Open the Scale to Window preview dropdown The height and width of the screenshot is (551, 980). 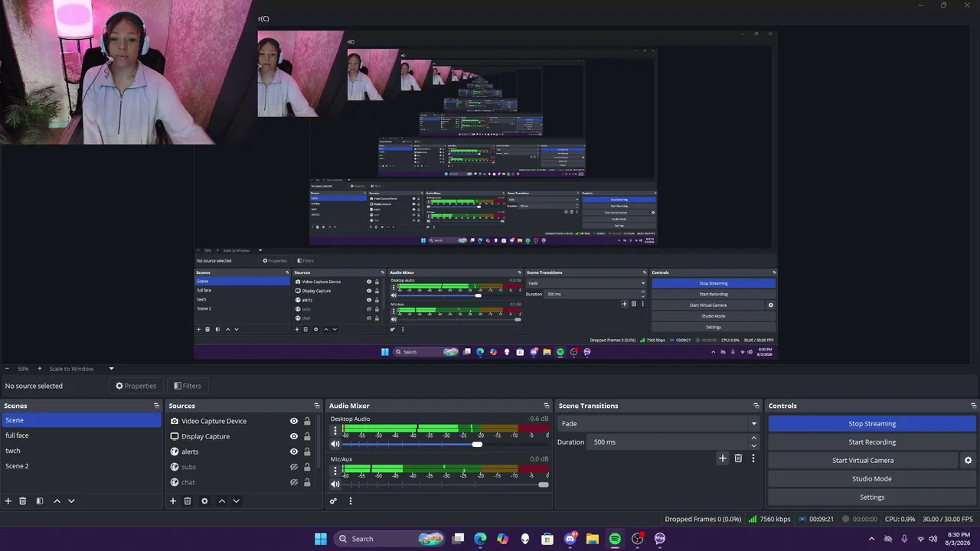81,369
